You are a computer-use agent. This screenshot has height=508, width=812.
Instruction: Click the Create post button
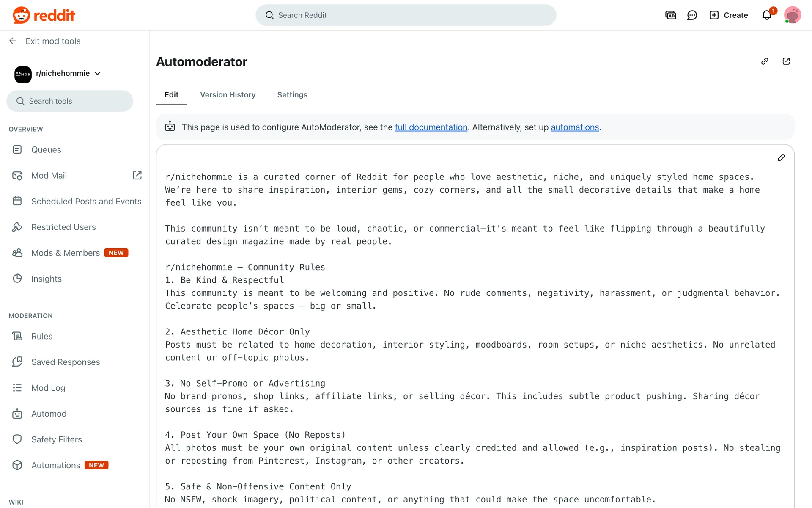pos(729,15)
